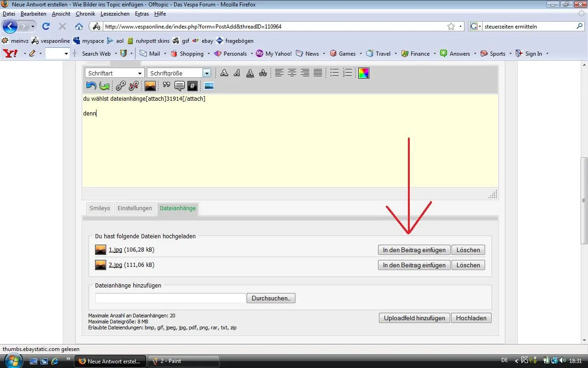Screen dimensions: 588x368
Task: Insert a bulleted list via toolbar icon
Action: (334, 73)
